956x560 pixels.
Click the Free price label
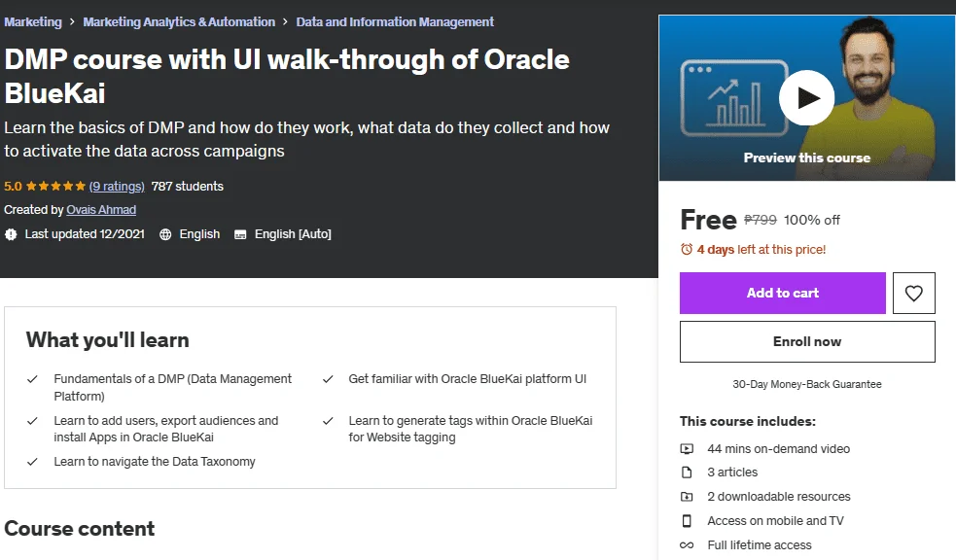tap(708, 220)
